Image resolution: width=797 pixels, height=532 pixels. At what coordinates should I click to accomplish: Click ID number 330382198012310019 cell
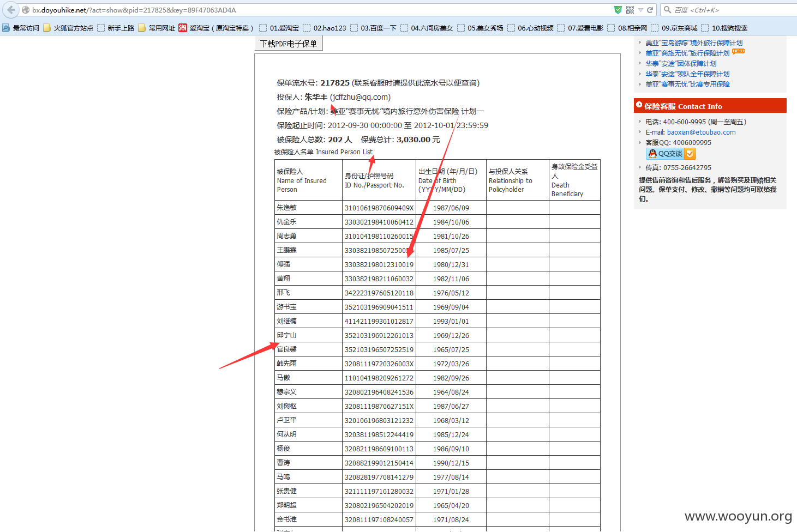[x=379, y=264]
